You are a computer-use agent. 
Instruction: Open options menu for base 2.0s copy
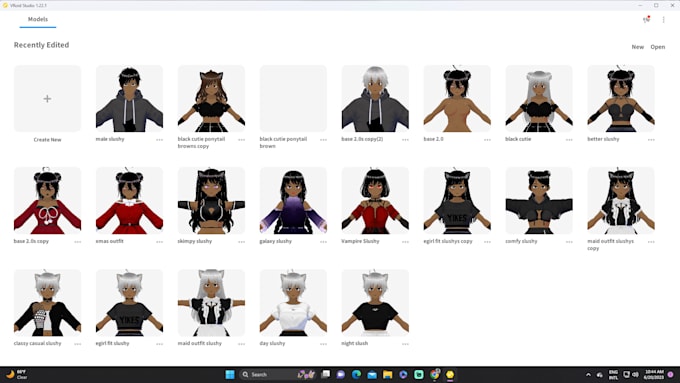tap(78, 242)
